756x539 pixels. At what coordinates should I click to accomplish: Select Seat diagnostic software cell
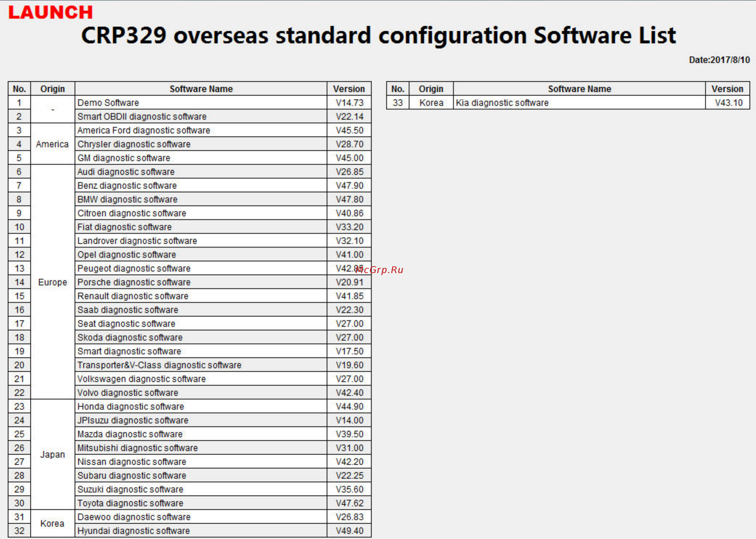tap(201, 323)
